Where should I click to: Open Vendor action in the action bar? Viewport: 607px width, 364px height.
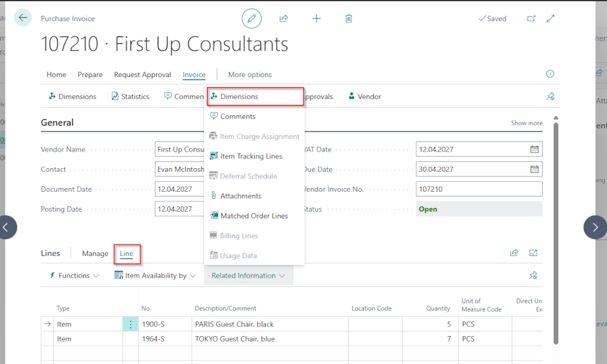[x=365, y=96]
